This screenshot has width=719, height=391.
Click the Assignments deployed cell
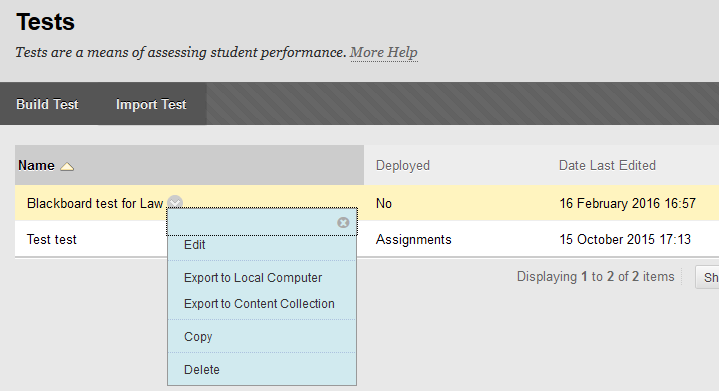(x=414, y=239)
